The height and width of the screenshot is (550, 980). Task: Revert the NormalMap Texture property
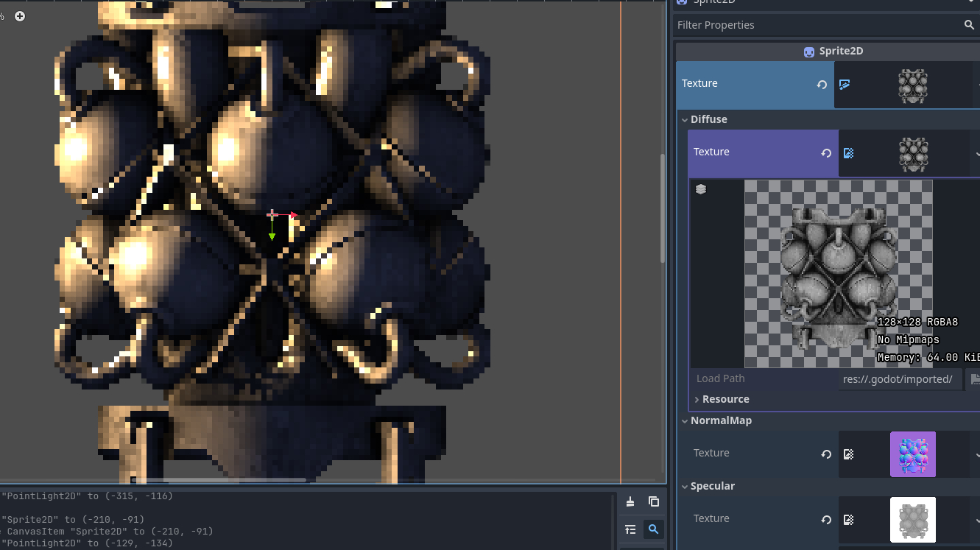(x=826, y=454)
